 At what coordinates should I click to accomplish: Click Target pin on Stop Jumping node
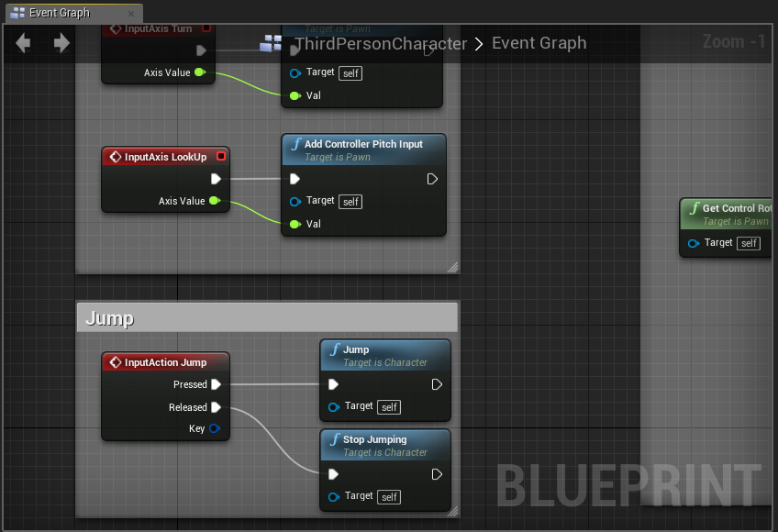click(334, 497)
